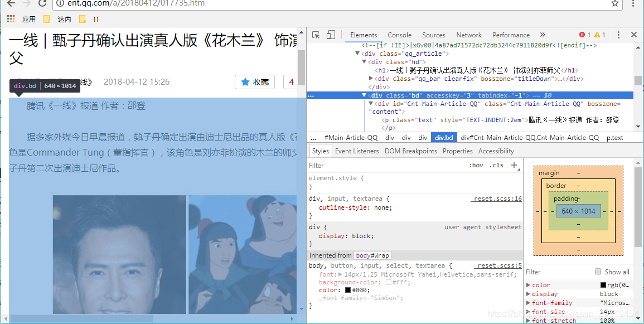644x324 pixels.
Task: Select p.text in the breadcrumb
Action: pos(615,138)
